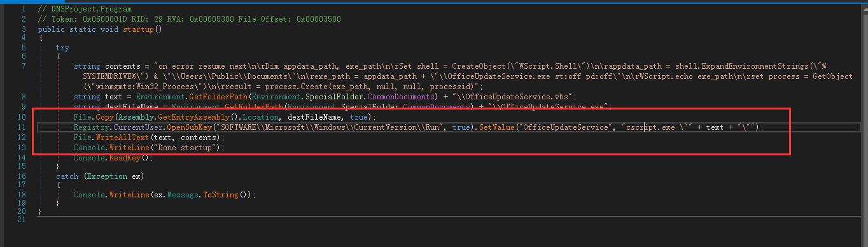Click the "static" keyword on line 3

[82, 29]
